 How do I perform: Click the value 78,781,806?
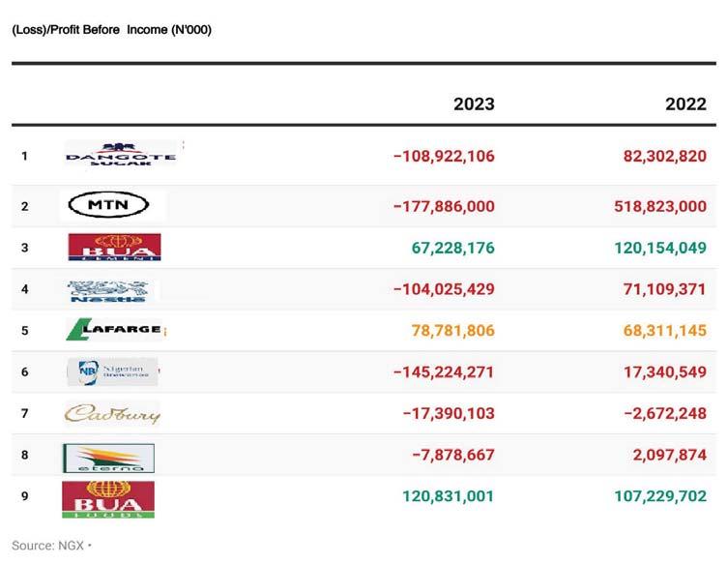[453, 331]
